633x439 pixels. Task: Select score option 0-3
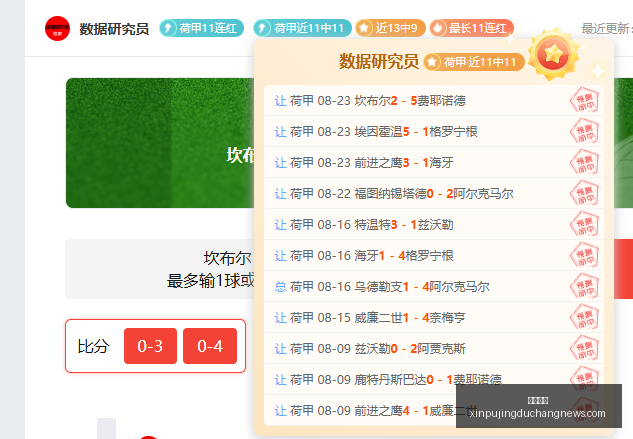[150, 346]
